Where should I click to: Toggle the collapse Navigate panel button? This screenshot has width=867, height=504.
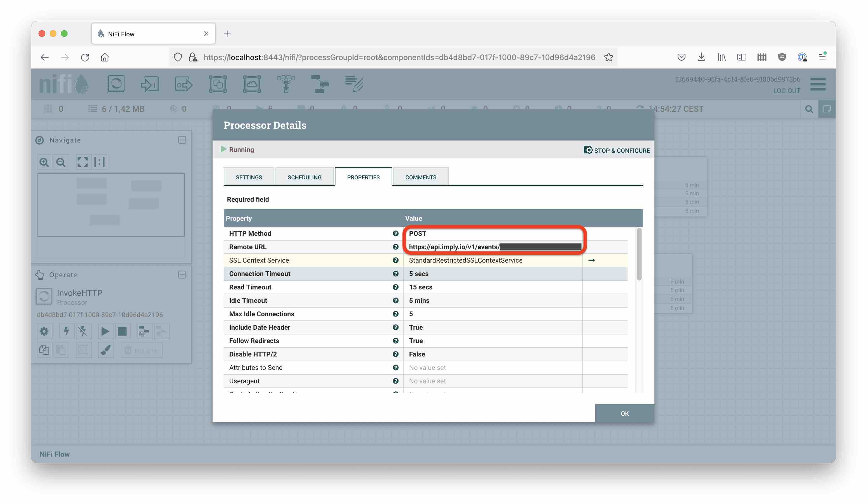(182, 140)
